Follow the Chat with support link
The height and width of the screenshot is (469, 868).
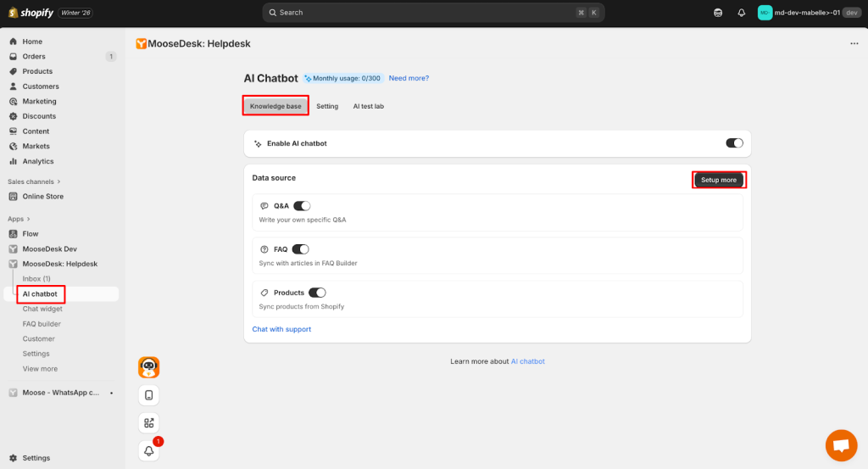pos(281,329)
